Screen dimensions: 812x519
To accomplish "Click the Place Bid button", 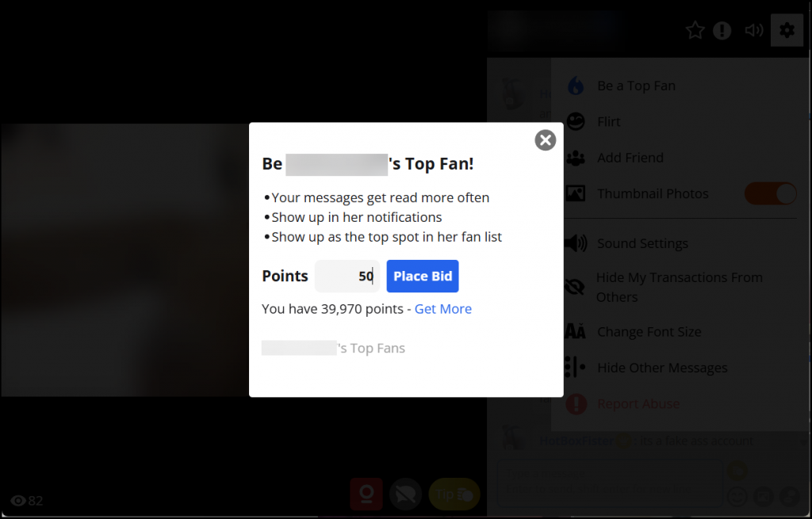I will (x=423, y=277).
